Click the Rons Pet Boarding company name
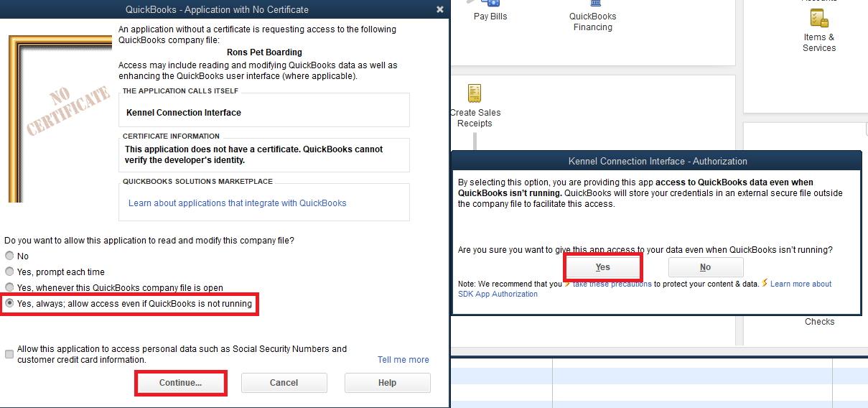Image resolution: width=868 pixels, height=408 pixels. 264,52
